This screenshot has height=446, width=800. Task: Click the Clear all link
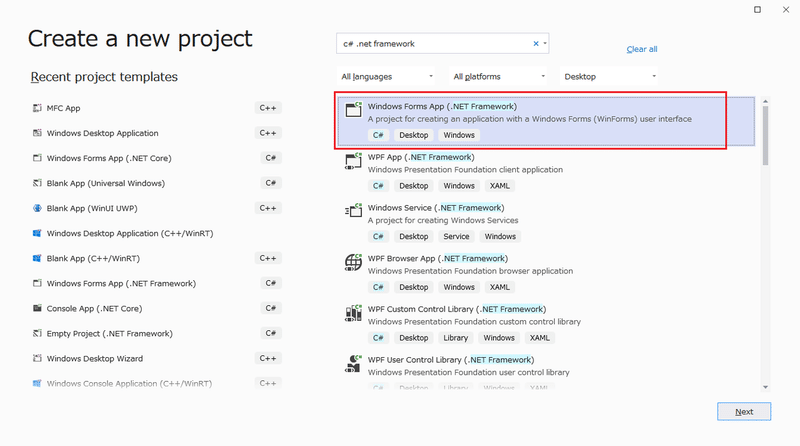click(x=642, y=49)
